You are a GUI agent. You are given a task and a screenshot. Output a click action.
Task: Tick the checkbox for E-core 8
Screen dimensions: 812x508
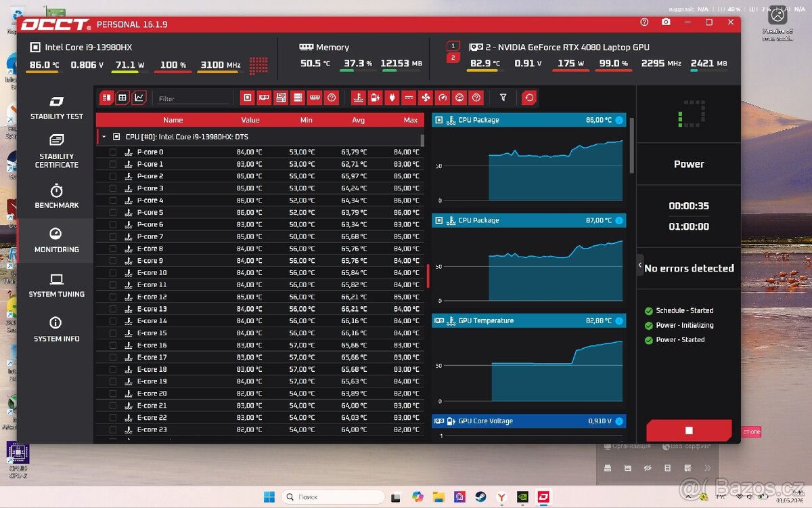(x=113, y=249)
